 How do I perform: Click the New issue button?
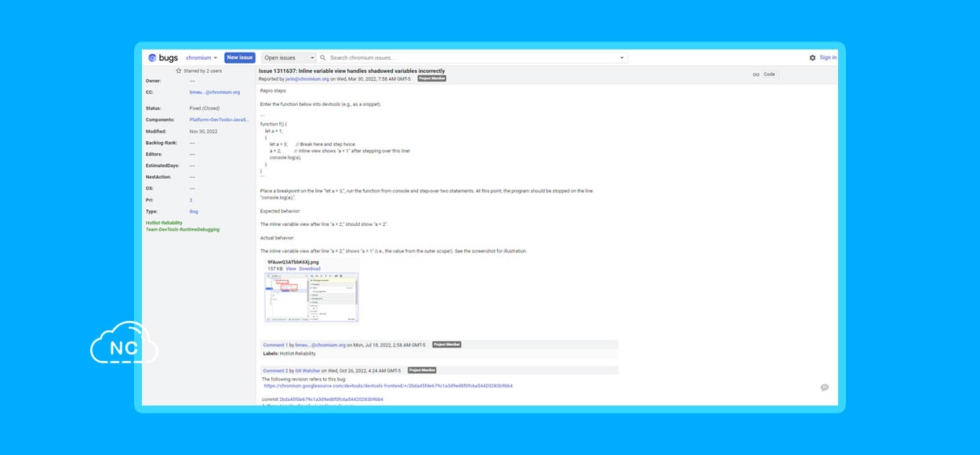[240, 57]
